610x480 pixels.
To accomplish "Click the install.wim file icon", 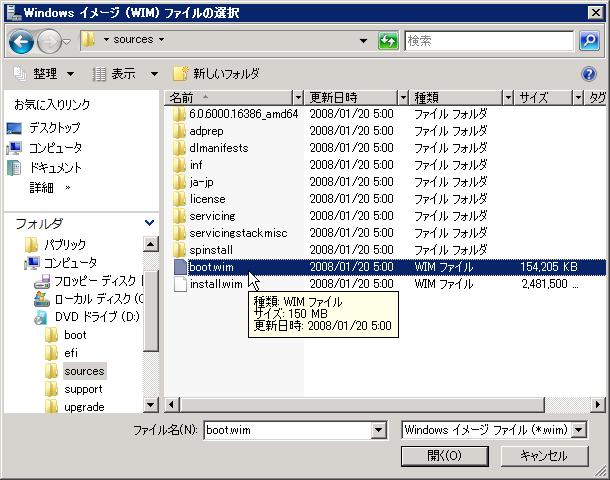I will click(x=180, y=284).
